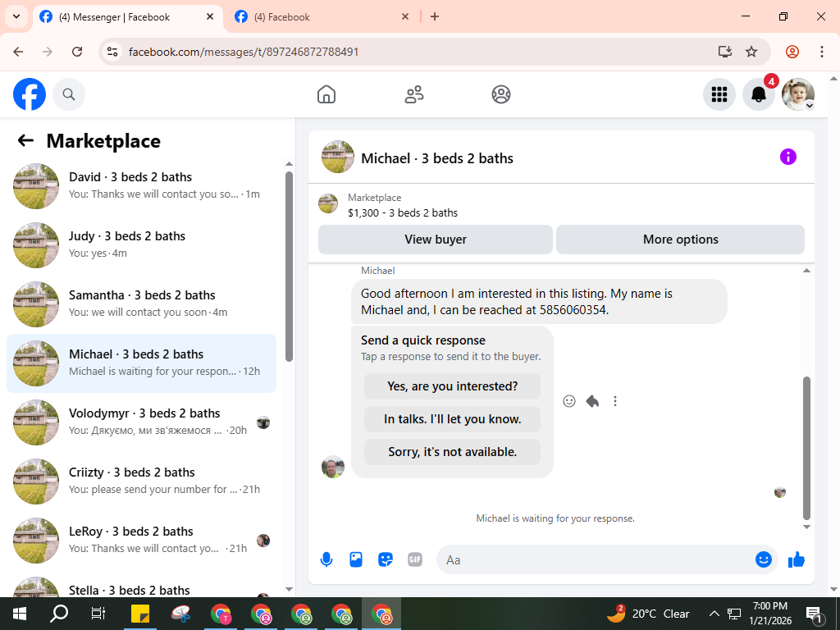Send quick response Sorry, it's not available.
This screenshot has height=630, width=840.
pos(452,452)
